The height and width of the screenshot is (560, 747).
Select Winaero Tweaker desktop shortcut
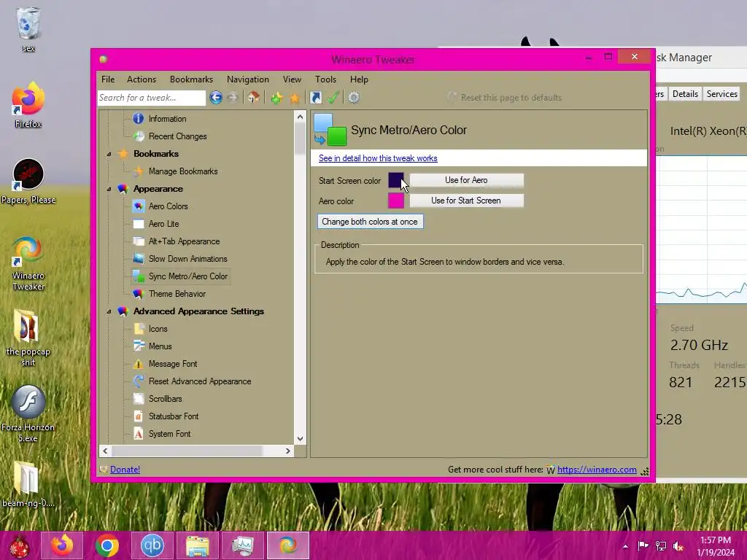[28, 263]
